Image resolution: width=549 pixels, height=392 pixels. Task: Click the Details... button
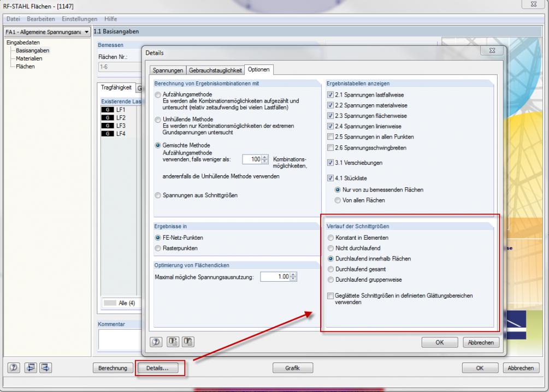click(157, 368)
